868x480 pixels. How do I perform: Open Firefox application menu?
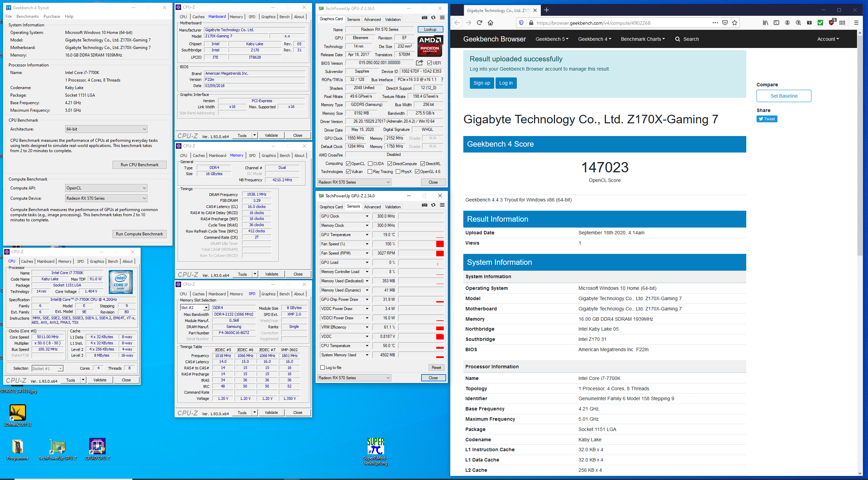pyautogui.click(x=856, y=23)
